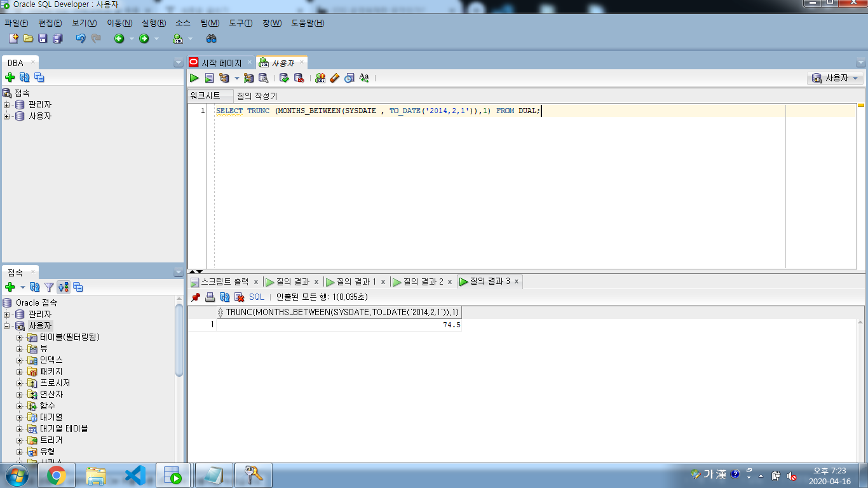868x488 pixels.
Task: Click the Explain Plan icon
Action: tap(224, 78)
